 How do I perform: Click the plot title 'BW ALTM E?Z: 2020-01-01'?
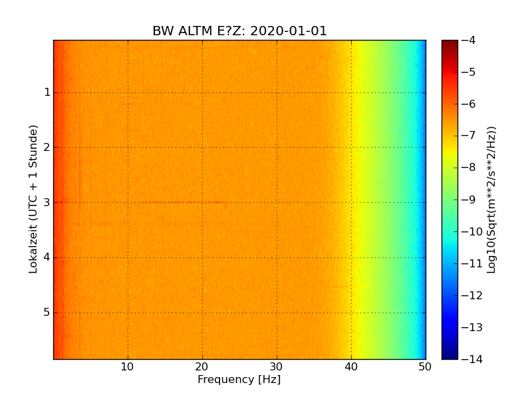click(x=239, y=31)
